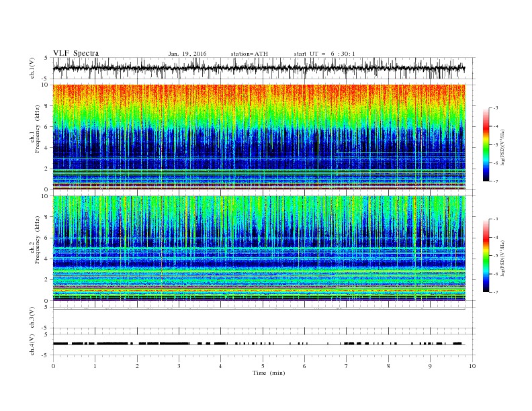Click the 'ch.4(V)' axis label
Image resolution: width=532 pixels, height=411 pixels.
pos(32,345)
